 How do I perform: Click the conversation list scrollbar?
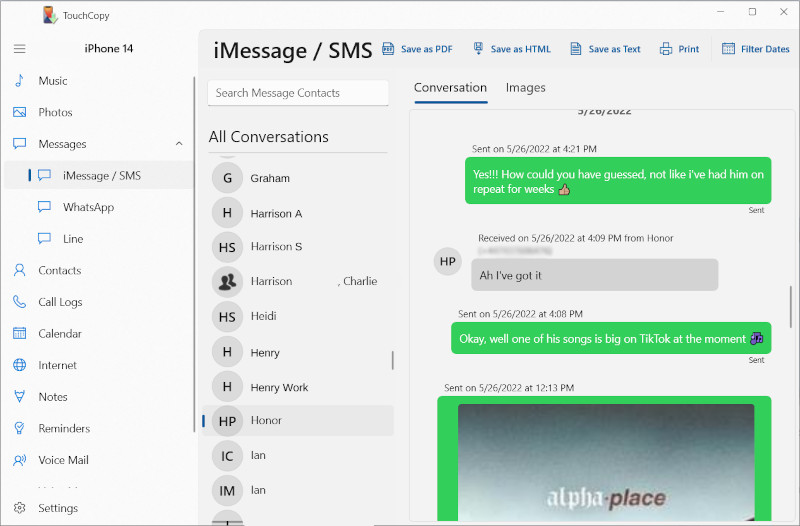(x=392, y=360)
